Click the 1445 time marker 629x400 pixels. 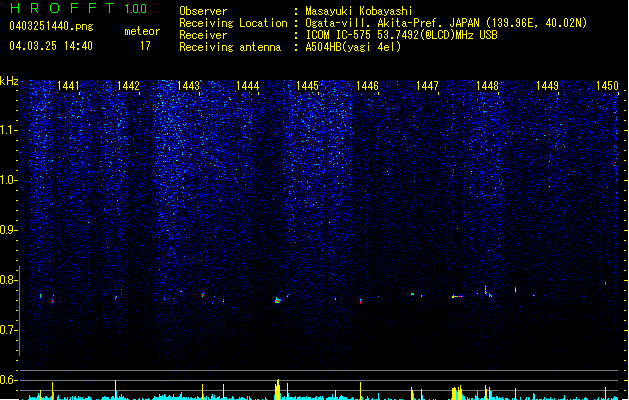307,86
